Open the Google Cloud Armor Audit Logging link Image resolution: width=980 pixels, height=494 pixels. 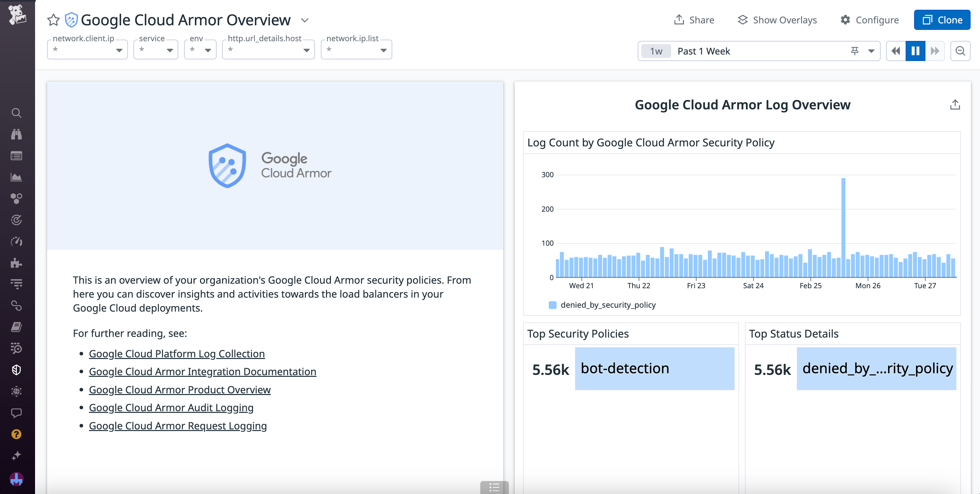[171, 407]
